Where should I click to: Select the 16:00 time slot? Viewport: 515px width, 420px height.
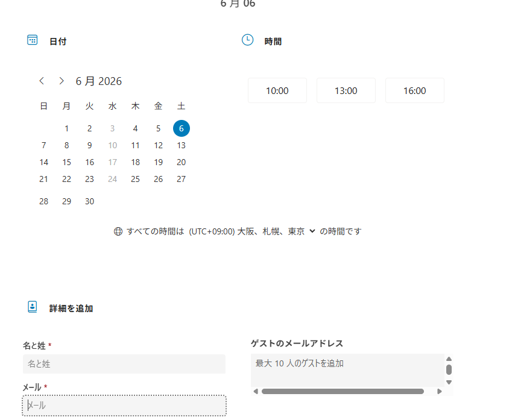click(414, 90)
